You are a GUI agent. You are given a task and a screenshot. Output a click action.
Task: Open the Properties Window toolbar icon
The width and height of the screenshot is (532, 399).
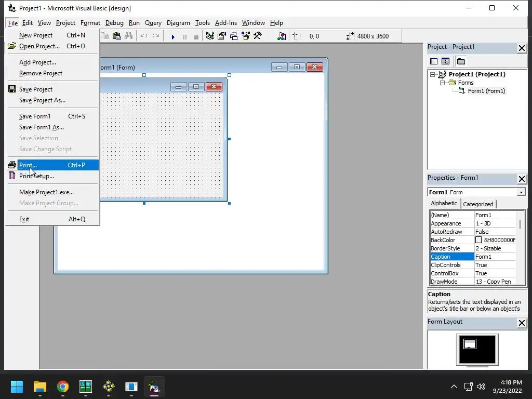point(221,36)
